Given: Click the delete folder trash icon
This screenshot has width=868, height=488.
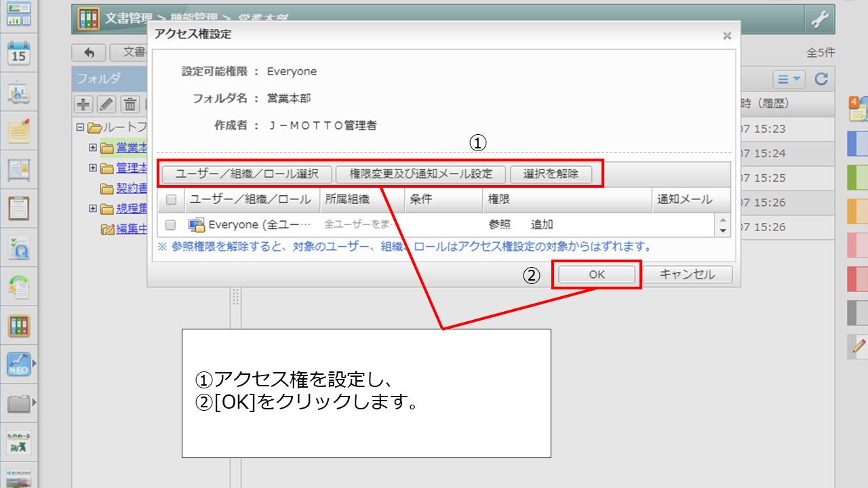Looking at the screenshot, I should coord(130,104).
